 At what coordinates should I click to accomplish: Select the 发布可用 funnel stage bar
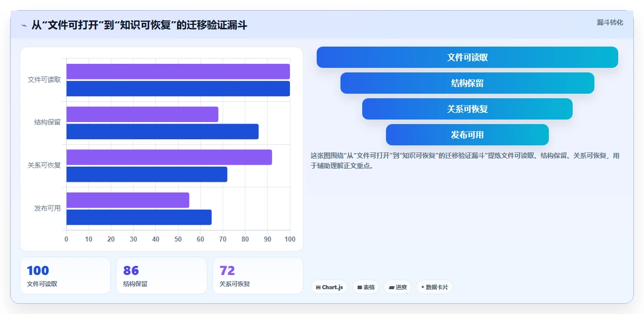point(467,135)
